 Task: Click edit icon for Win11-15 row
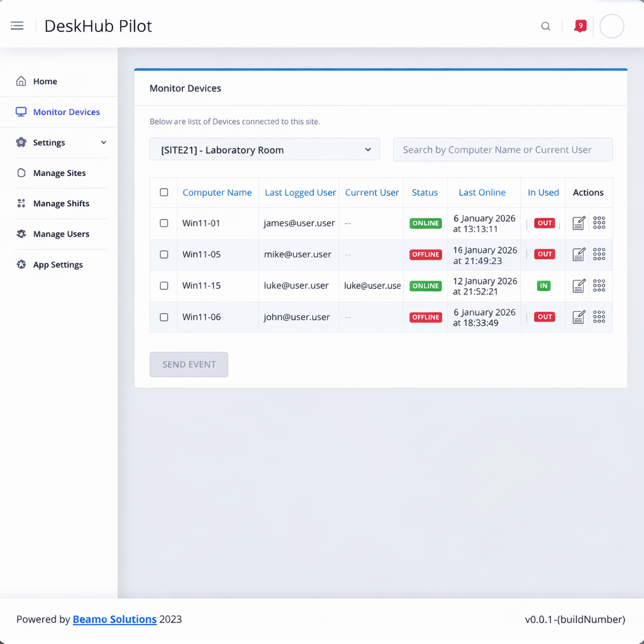(579, 286)
